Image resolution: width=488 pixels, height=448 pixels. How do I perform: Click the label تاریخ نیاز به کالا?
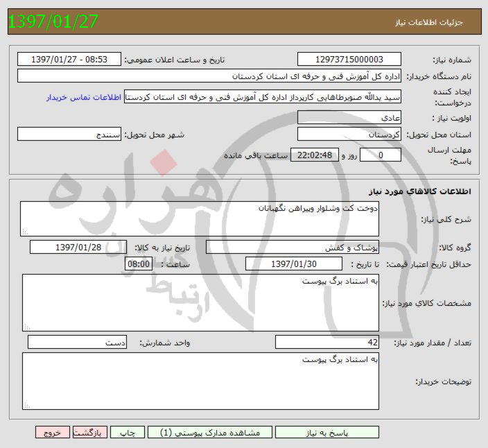(x=162, y=248)
